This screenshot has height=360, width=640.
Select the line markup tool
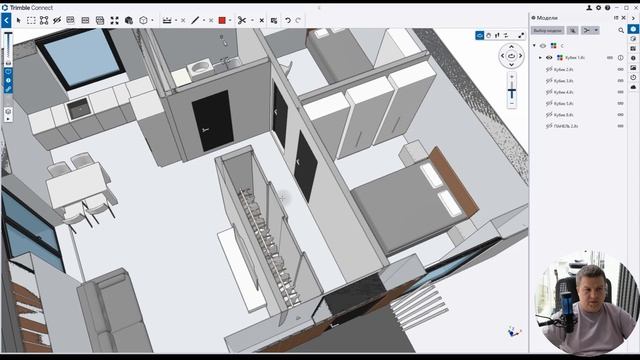pyautogui.click(x=195, y=20)
